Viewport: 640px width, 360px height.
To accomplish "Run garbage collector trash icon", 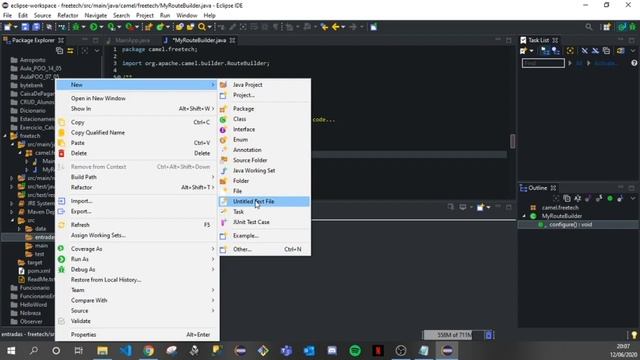I will click(x=489, y=335).
